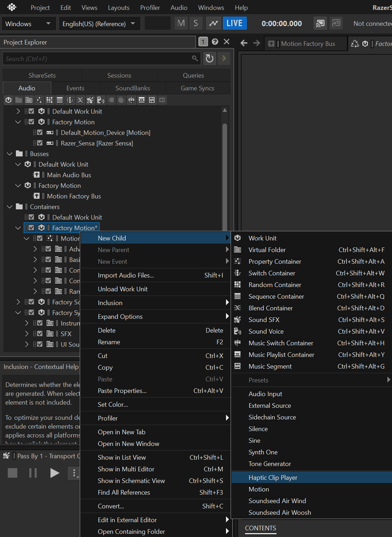Click the Music Switch Container toolbar icon
The height and width of the screenshot is (537, 392).
[x=131, y=100]
